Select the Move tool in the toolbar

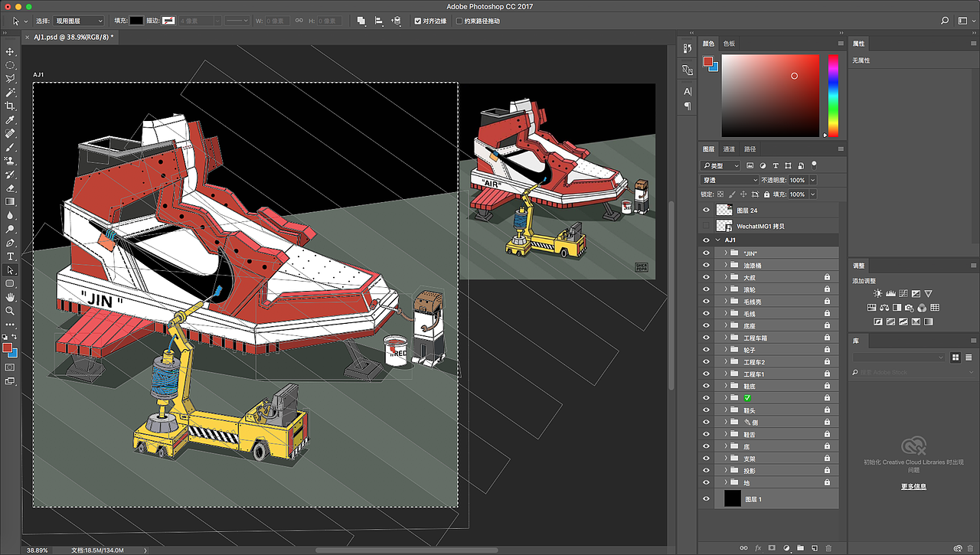pos(10,51)
